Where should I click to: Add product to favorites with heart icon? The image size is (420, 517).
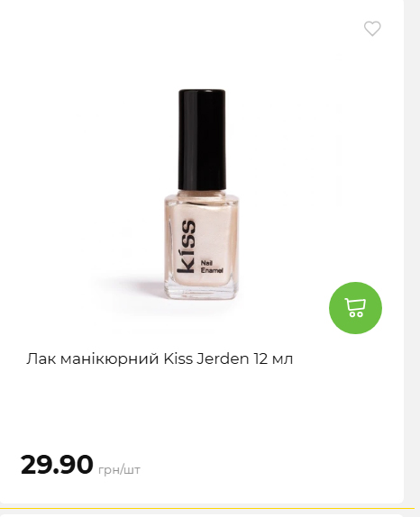click(x=372, y=28)
